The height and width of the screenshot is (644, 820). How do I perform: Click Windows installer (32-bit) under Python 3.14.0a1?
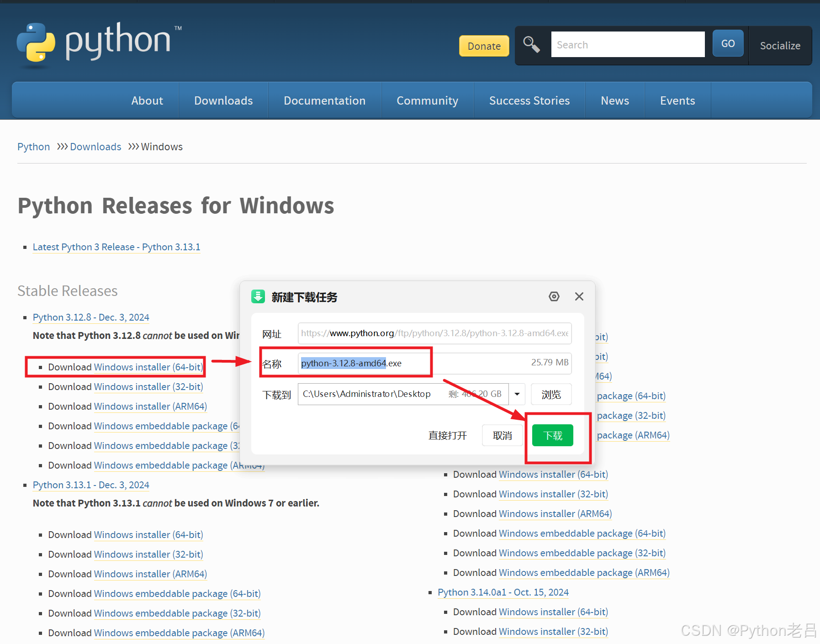pyautogui.click(x=553, y=632)
